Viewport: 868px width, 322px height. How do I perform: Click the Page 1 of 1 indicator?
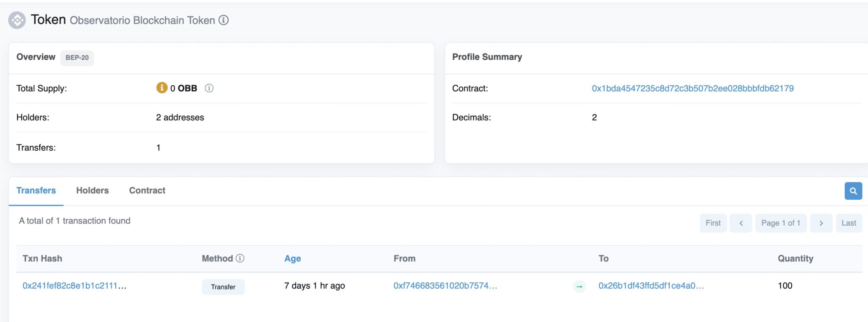pyautogui.click(x=781, y=223)
